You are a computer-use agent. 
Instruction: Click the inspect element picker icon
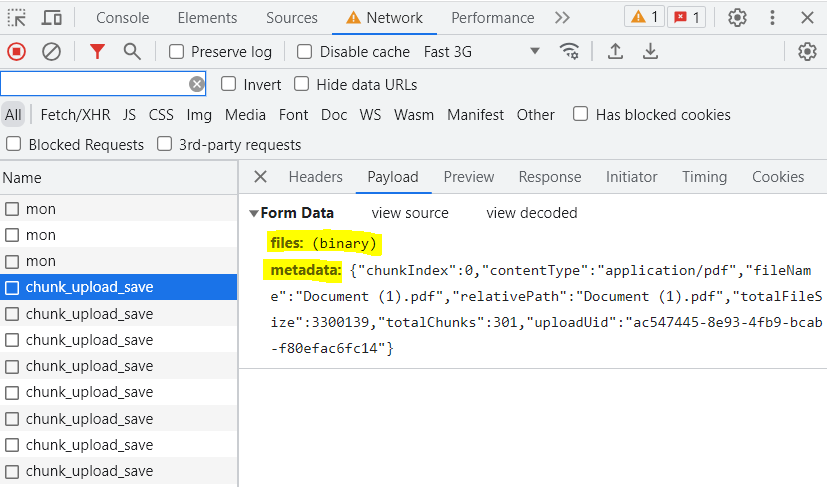17,18
